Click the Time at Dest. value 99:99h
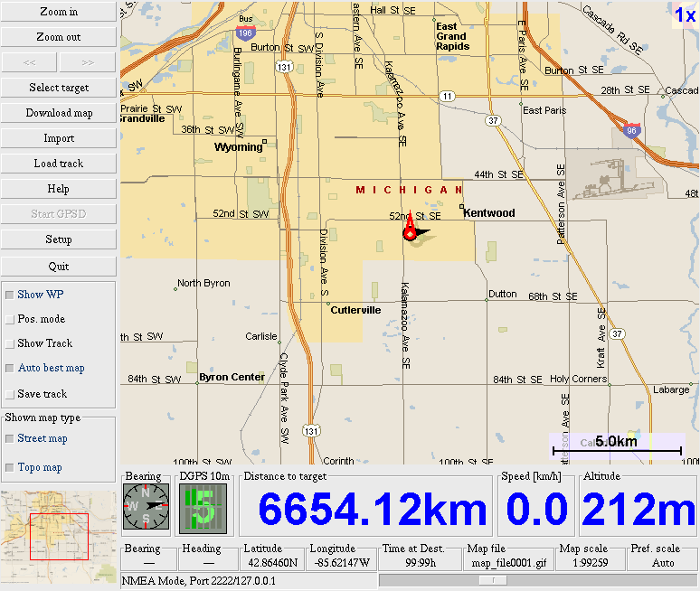 [x=421, y=563]
